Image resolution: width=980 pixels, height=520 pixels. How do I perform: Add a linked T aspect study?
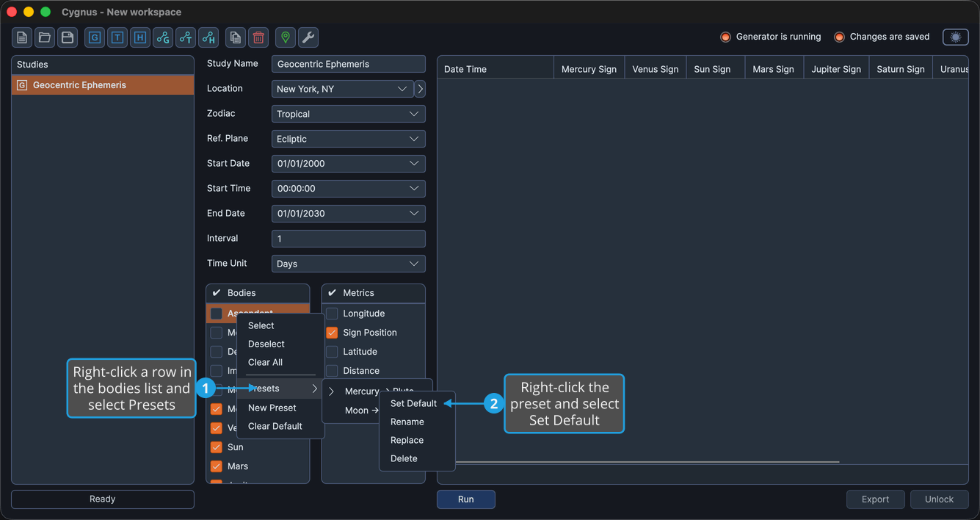tap(186, 37)
